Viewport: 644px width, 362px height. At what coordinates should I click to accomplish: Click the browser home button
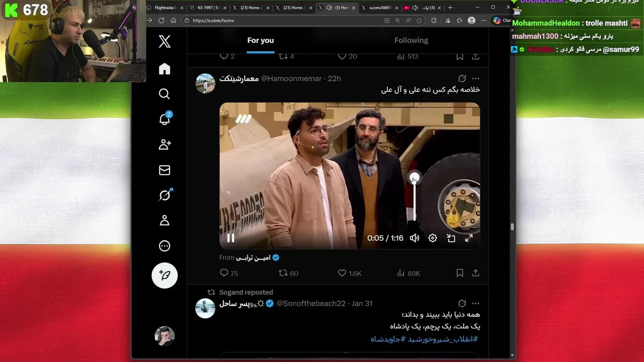click(x=174, y=21)
